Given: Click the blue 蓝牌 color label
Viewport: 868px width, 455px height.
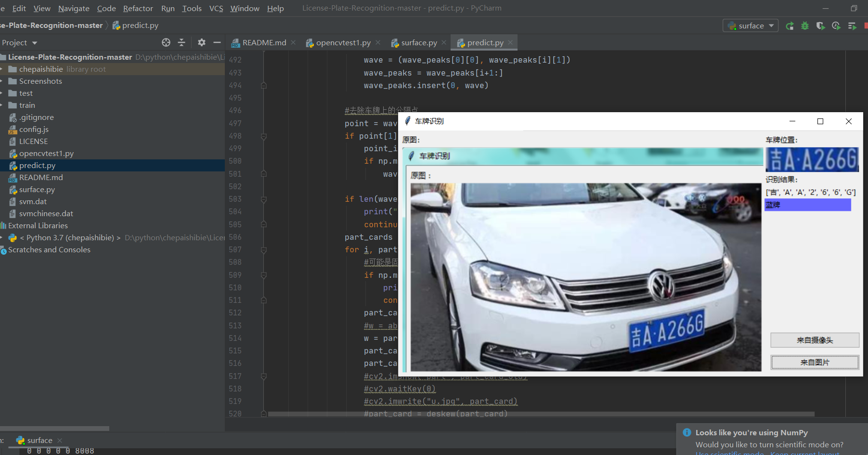Looking at the screenshot, I should tap(807, 205).
